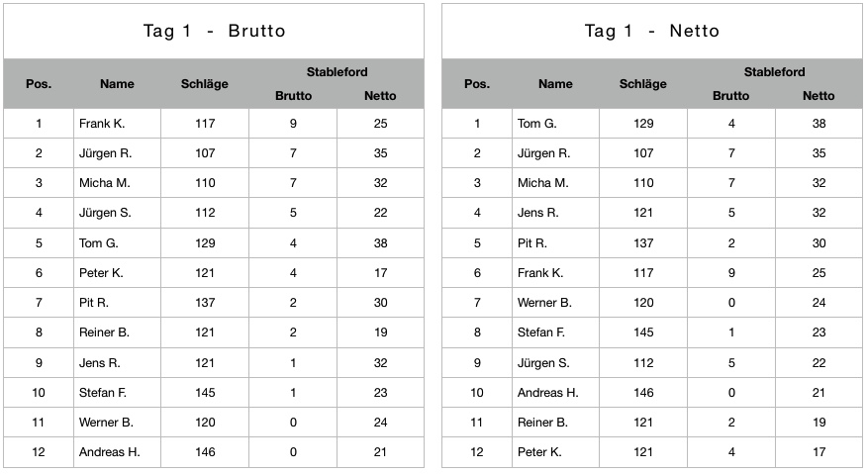Click the 146 strokes cell in Netto table
The width and height of the screenshot is (868, 474).
pos(643,393)
